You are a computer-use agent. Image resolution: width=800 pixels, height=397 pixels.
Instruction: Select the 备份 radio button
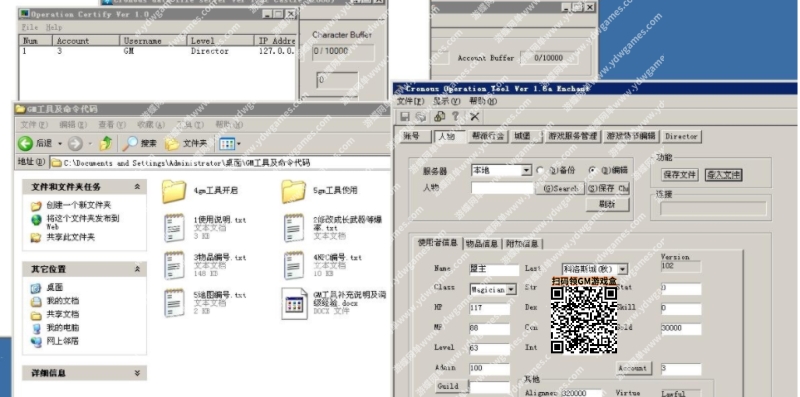540,170
